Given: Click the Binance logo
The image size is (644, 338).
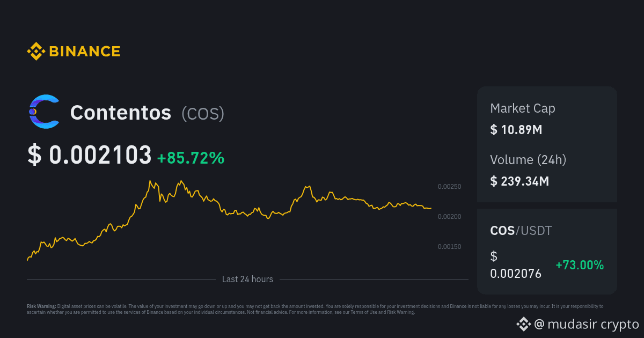Looking at the screenshot, I should click(74, 52).
